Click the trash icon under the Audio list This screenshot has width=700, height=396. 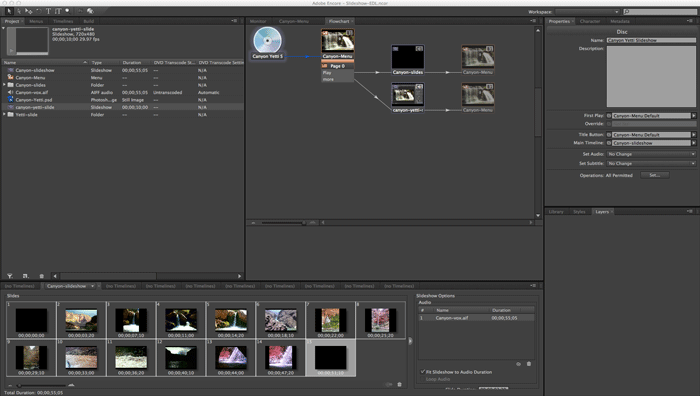pos(529,364)
